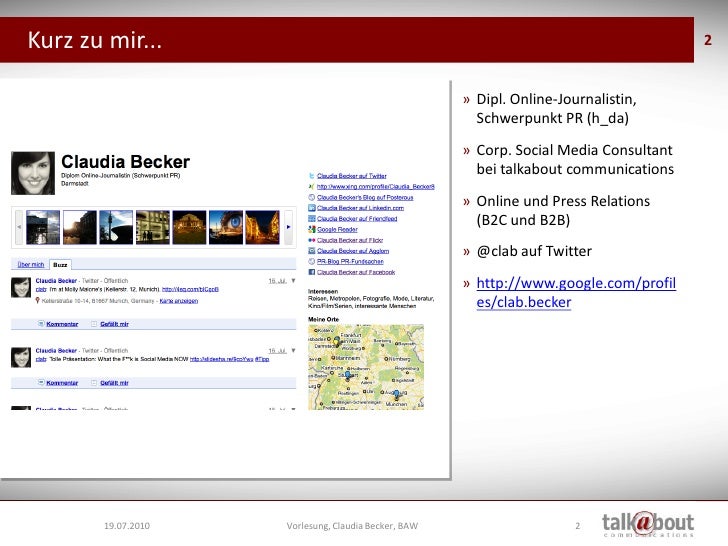Click avatar thumbnail on Tolle Präsentation post

(x=21, y=358)
